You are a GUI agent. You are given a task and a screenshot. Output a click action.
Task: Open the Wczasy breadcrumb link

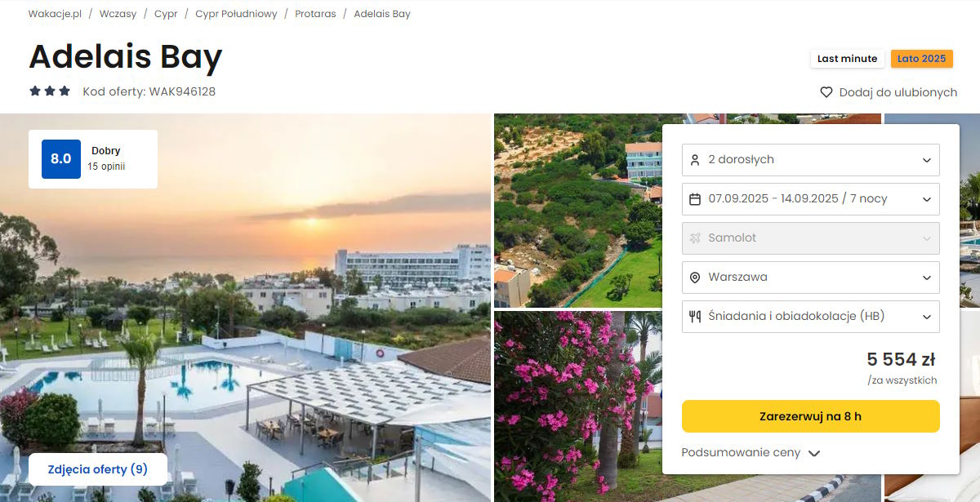click(x=118, y=14)
